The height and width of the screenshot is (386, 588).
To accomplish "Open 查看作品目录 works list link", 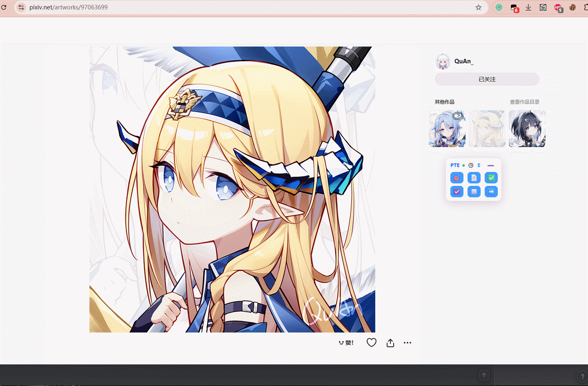I will point(524,102).
